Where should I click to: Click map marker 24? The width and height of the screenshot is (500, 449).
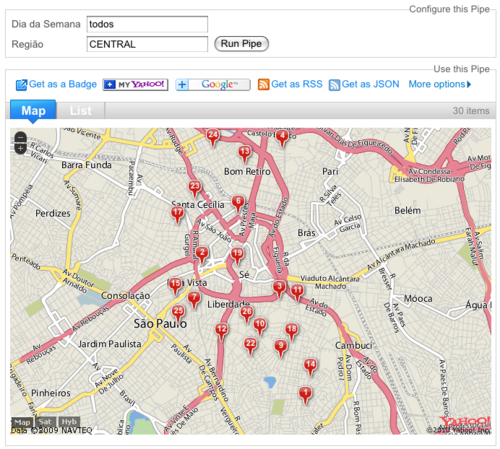213,135
